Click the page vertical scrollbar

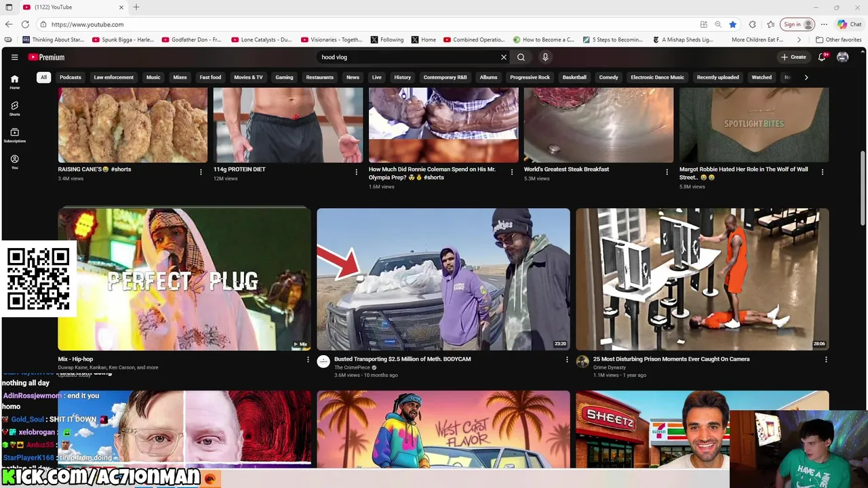[x=863, y=190]
